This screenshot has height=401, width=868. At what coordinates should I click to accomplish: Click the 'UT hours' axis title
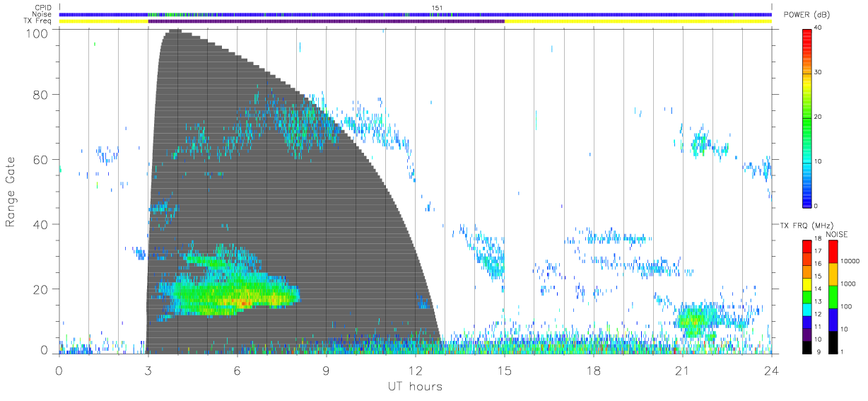[415, 387]
